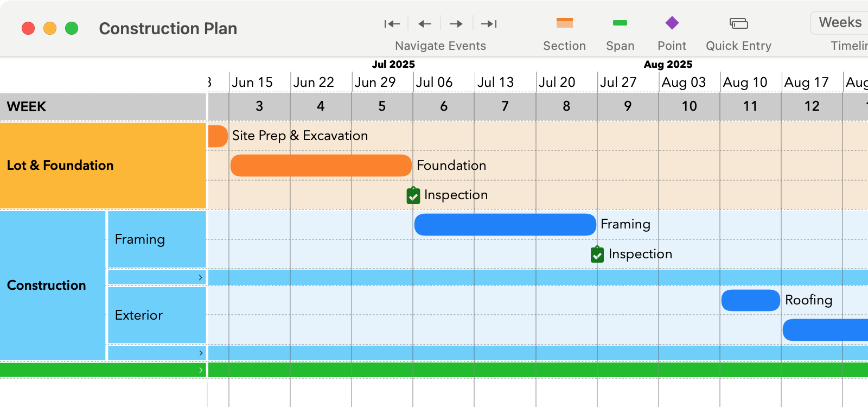Screen dimensions: 868x407
Task: Click the Framing subsection label
Action: pyautogui.click(x=139, y=239)
